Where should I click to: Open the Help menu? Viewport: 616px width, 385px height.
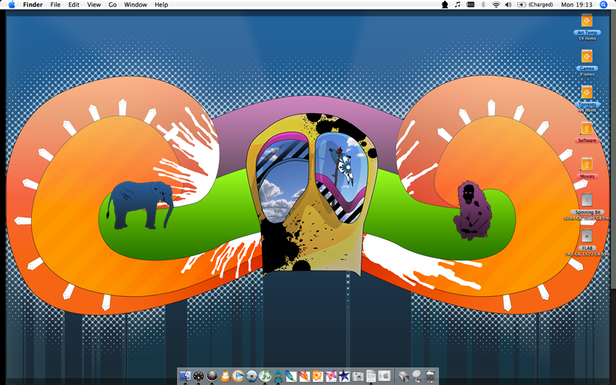[x=161, y=5]
